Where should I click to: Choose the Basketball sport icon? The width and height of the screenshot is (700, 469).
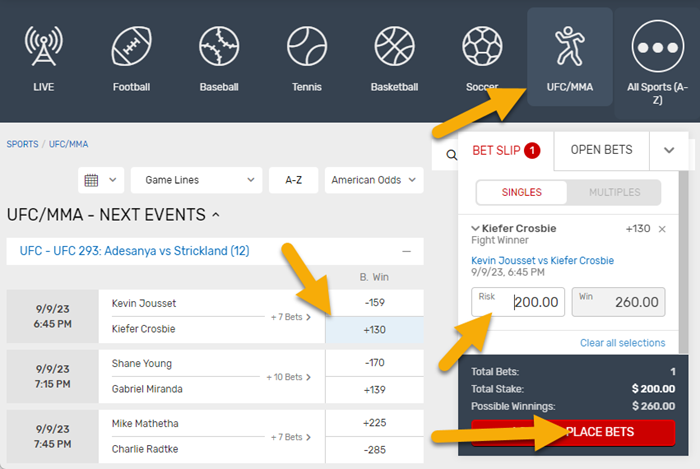pos(394,46)
